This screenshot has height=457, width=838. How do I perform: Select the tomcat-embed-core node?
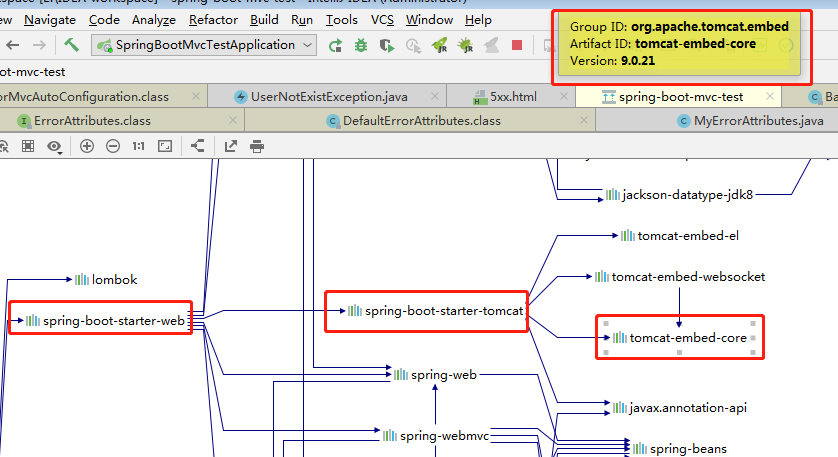pyautogui.click(x=680, y=338)
